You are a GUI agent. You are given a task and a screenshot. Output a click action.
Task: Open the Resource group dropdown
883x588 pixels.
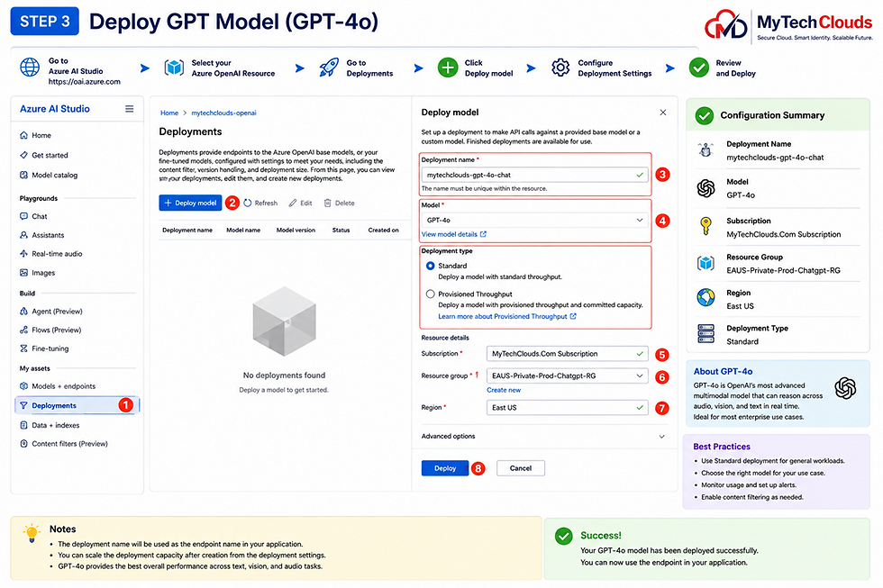tap(567, 375)
